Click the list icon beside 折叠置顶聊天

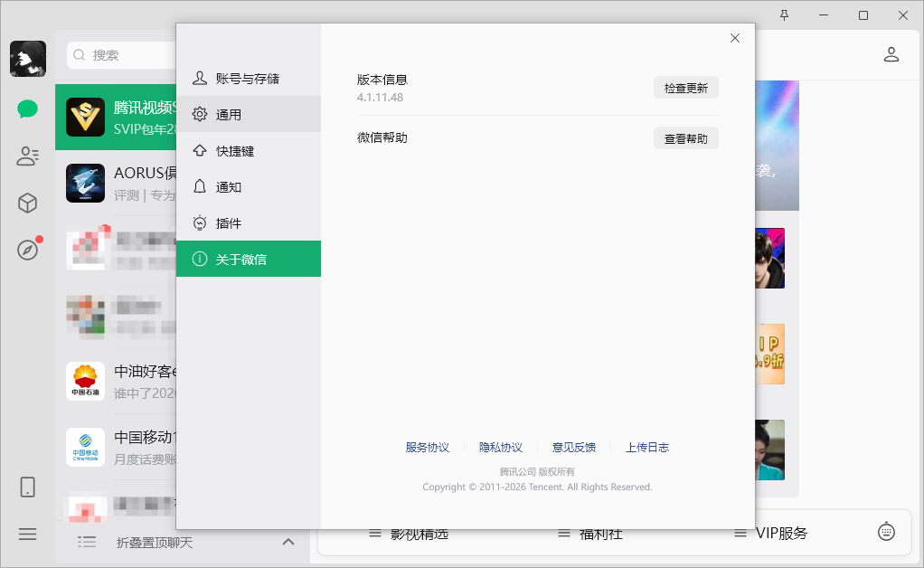pos(87,542)
